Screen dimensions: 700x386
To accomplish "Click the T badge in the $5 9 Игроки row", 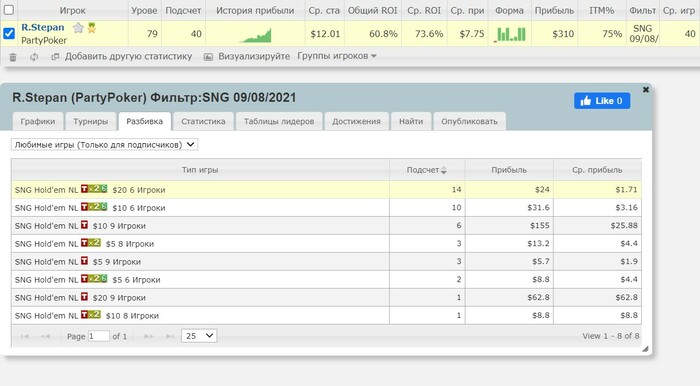I will [x=84, y=261].
